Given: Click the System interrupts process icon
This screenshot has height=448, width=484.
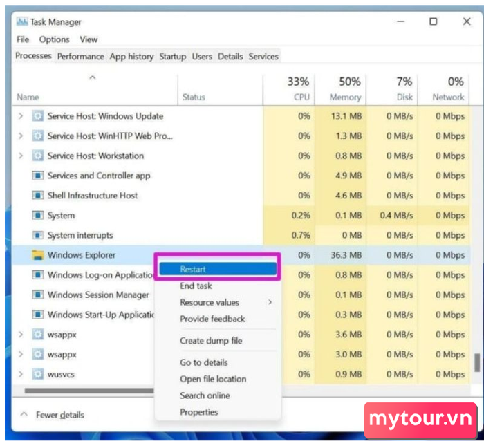Looking at the screenshot, I should (x=37, y=235).
